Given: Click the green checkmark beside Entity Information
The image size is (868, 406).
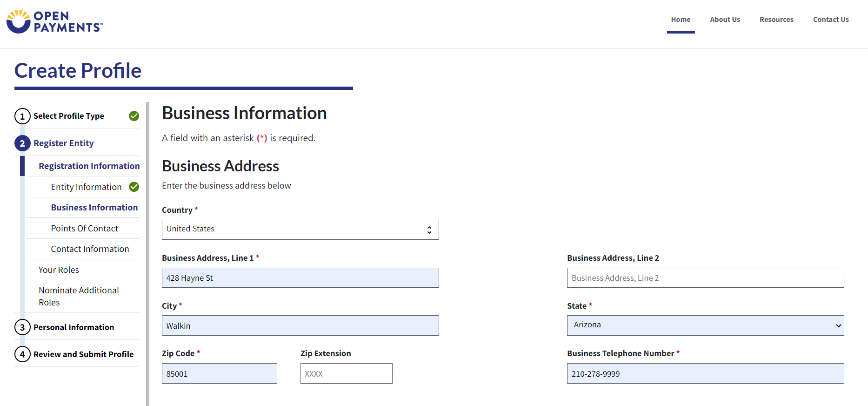Looking at the screenshot, I should pos(134,187).
